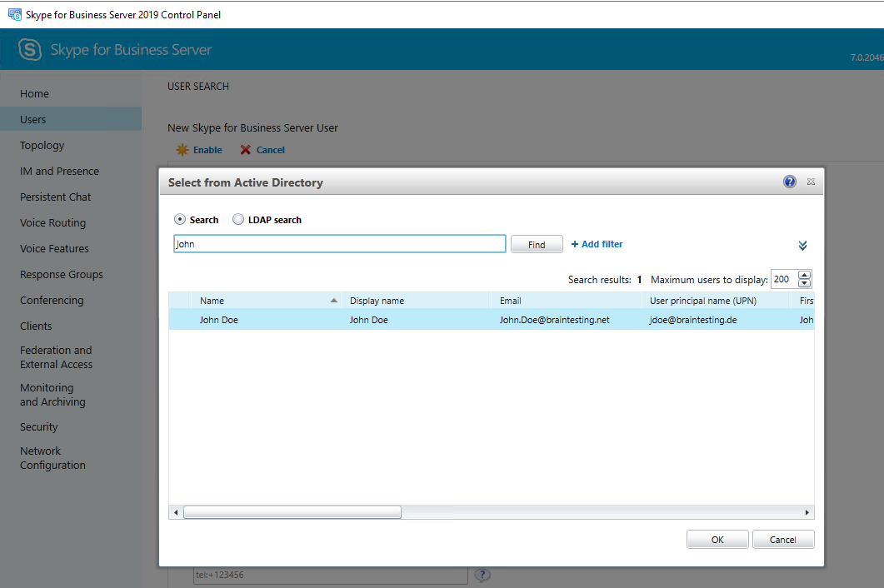Click the red Cancel X icon

(x=245, y=150)
